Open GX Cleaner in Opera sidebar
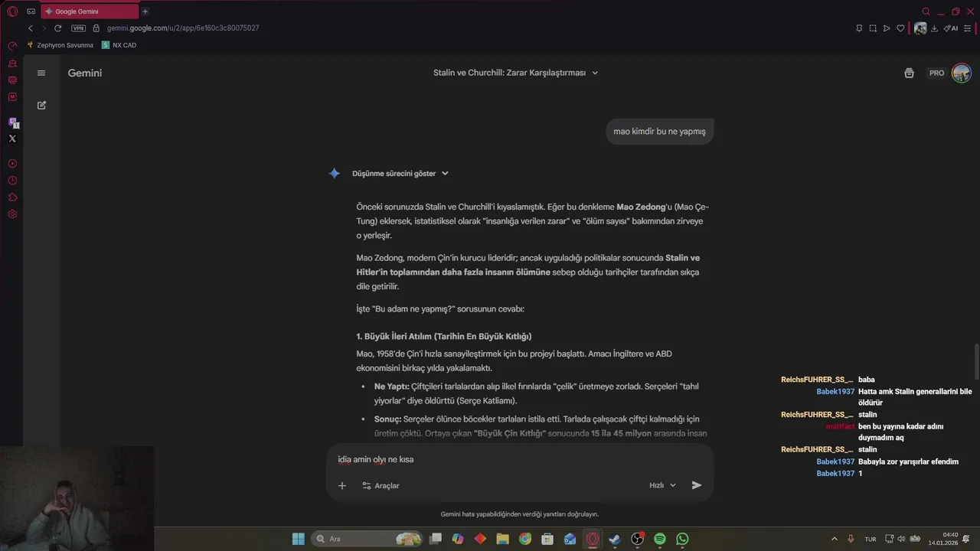This screenshot has width=980, height=551. click(12, 63)
